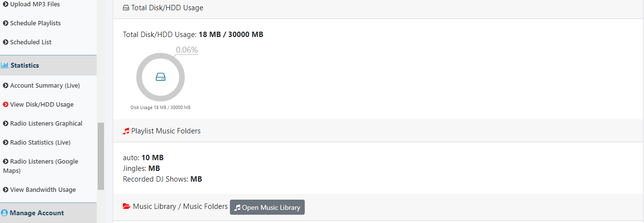Click the hard drive icon inside usage donut

pos(160,77)
